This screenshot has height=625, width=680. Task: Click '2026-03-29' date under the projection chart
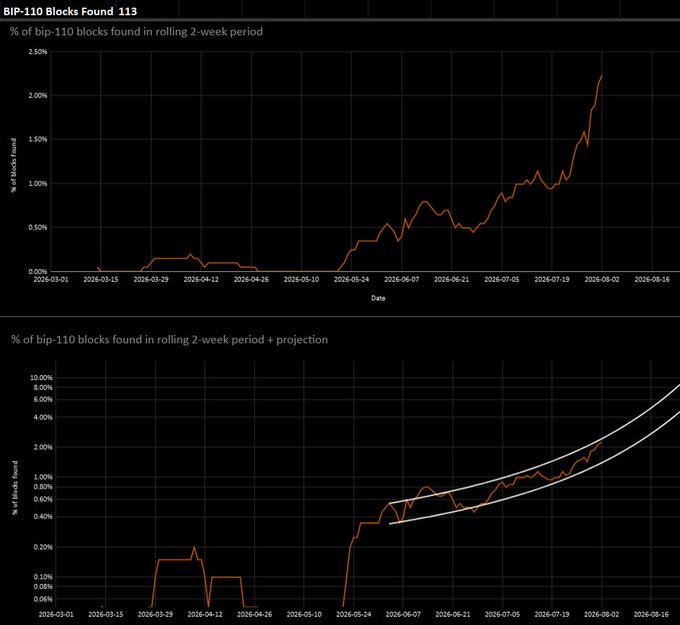pos(155,614)
